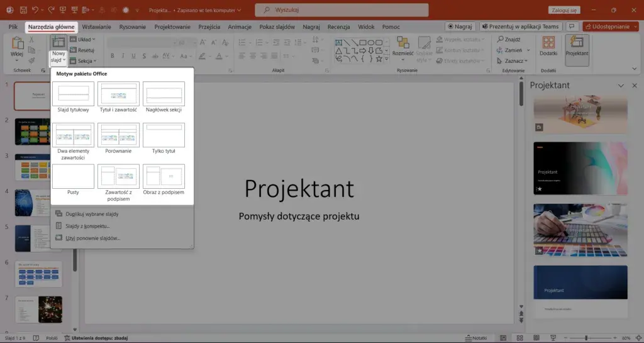This screenshot has width=644, height=343.
Task: Click the Nagraj record button
Action: coord(460,26)
